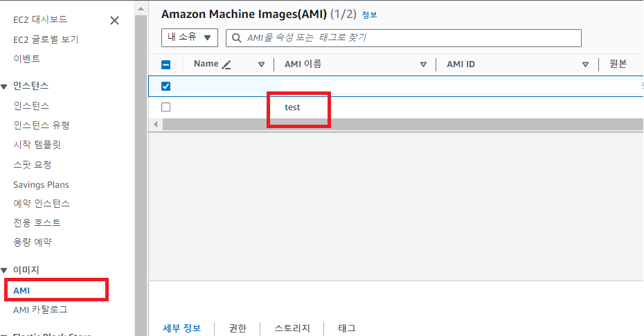The height and width of the screenshot is (336, 644).
Task: Open 용량 예약 page
Action: coord(33,242)
